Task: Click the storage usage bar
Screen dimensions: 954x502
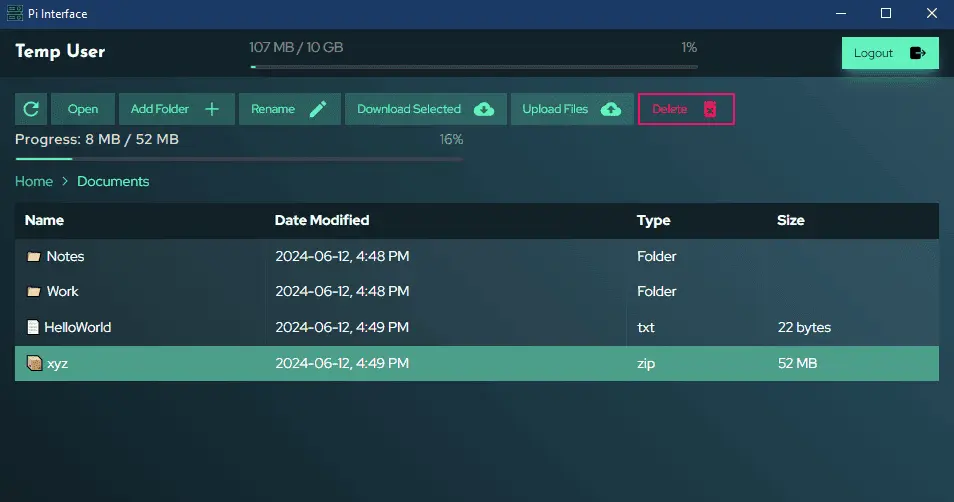Action: click(473, 67)
